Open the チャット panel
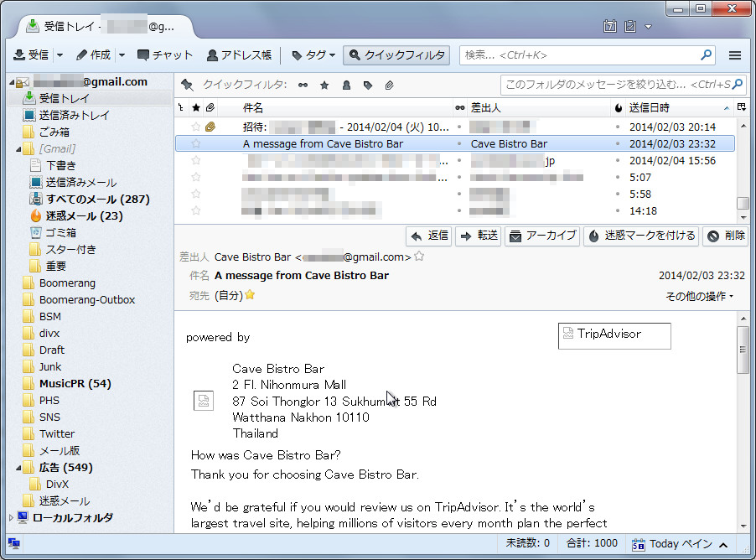 pyautogui.click(x=163, y=55)
